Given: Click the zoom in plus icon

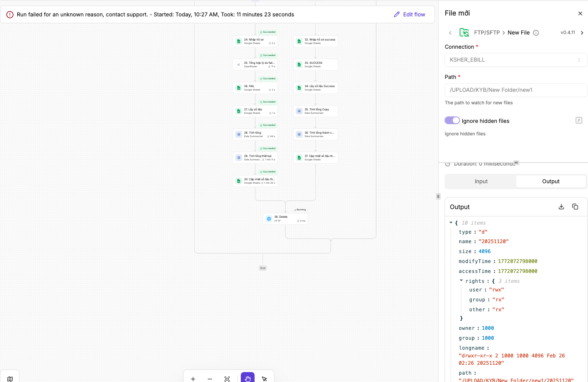Looking at the screenshot, I should tap(193, 379).
